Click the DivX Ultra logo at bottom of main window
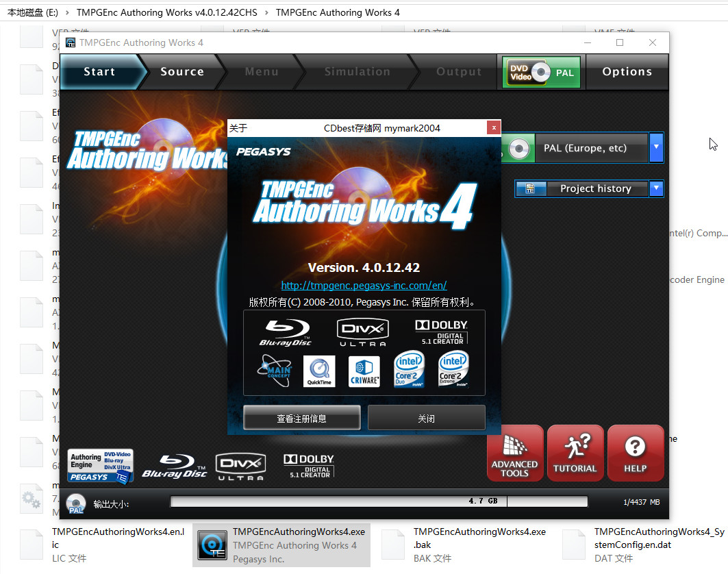The width and height of the screenshot is (728, 574). tap(240, 466)
